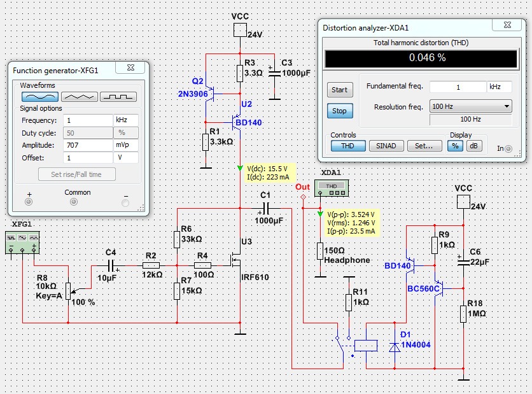
Task: Select the BC560C transistor
Action: click(438, 288)
